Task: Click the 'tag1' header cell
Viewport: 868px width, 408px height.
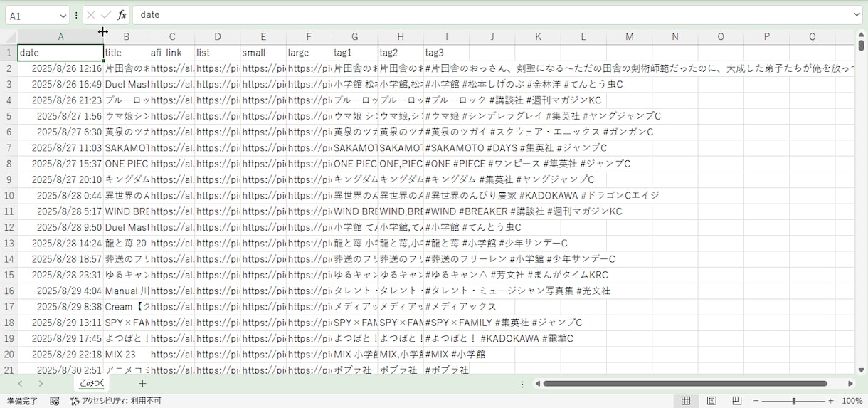Action: coord(354,53)
